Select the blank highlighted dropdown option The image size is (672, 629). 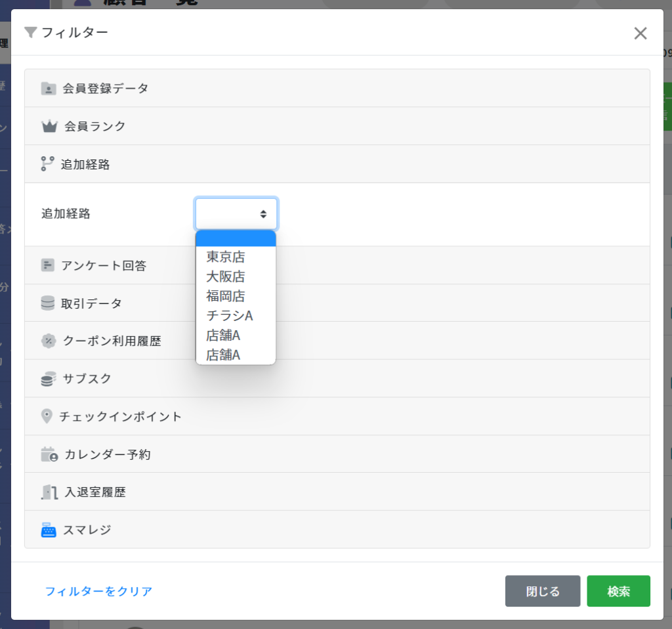tap(236, 238)
